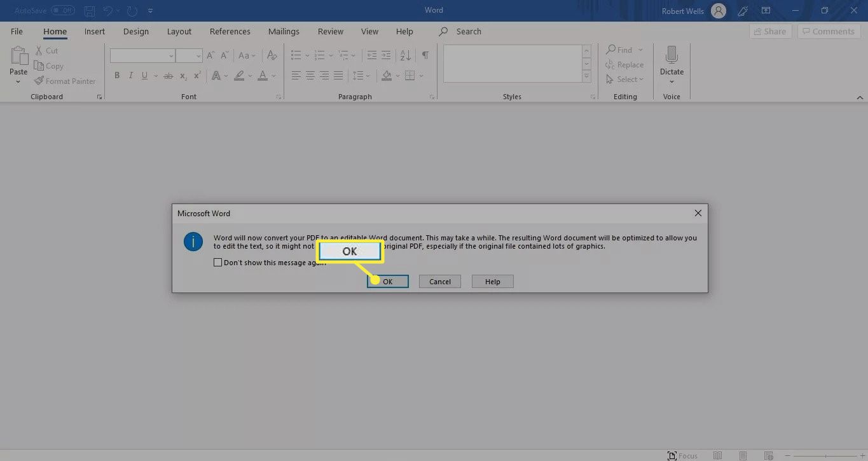Switch to the Design tab

point(136,31)
